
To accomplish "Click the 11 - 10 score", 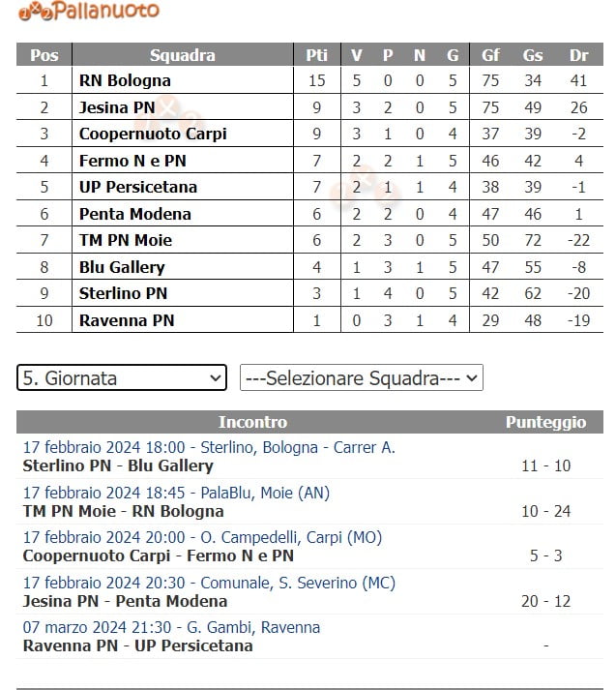I will click(545, 465).
